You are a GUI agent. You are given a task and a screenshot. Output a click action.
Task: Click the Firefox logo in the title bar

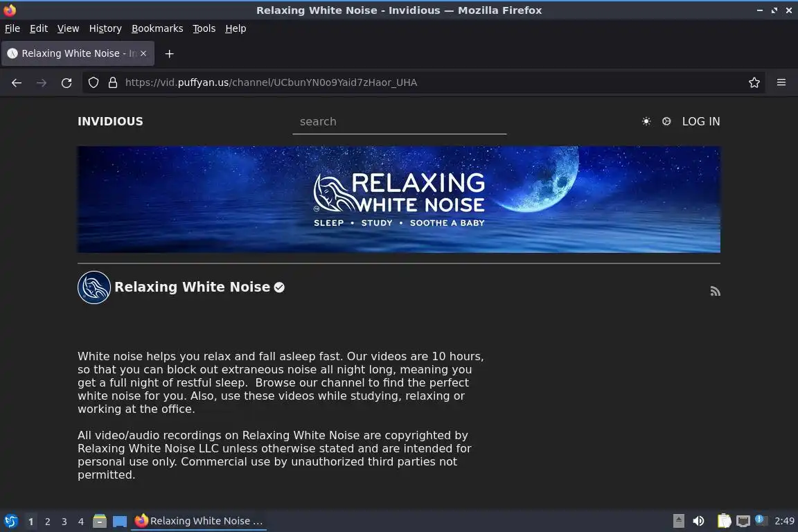point(10,10)
